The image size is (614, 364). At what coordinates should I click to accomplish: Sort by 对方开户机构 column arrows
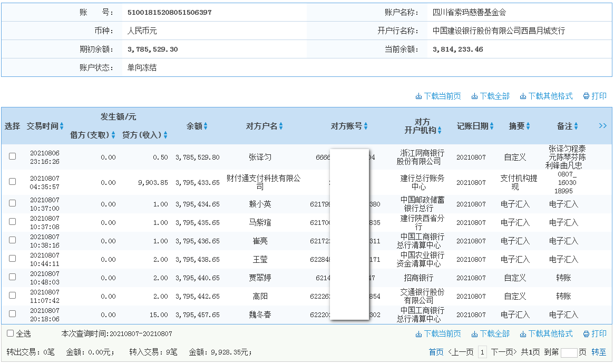(440, 130)
